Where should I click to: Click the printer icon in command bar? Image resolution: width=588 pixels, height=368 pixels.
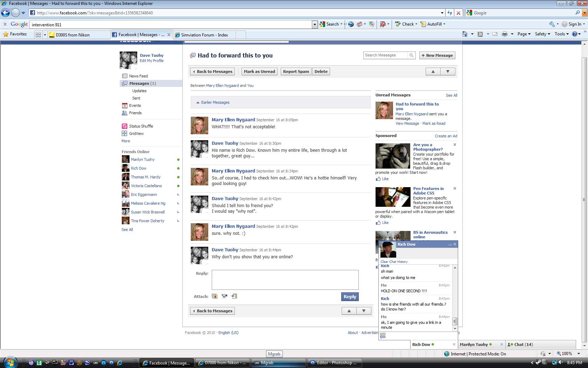(504, 34)
